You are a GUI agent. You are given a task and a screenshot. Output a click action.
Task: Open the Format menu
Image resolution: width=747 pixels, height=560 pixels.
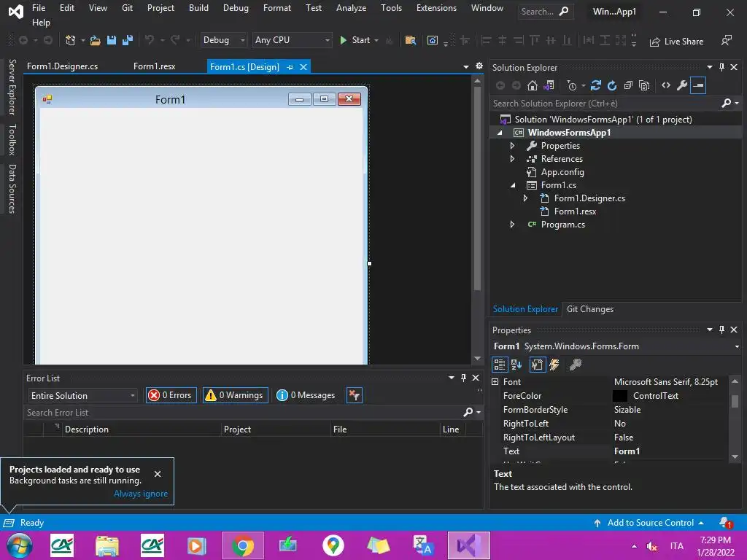276,8
